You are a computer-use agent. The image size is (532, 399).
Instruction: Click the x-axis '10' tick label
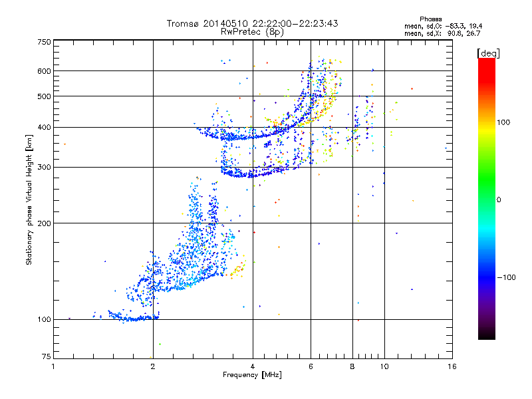(x=384, y=366)
